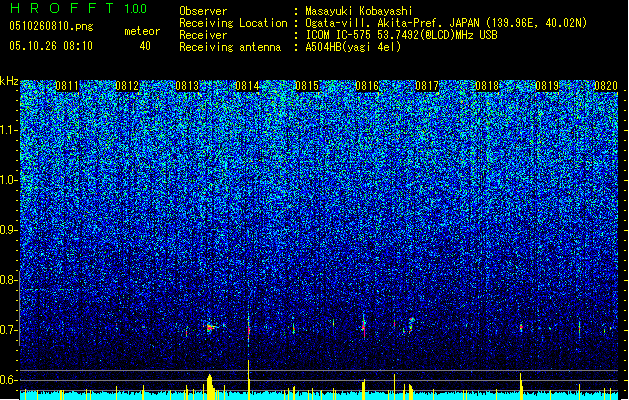Click the Receiving Location label
The width and height of the screenshot is (629, 400).
(x=233, y=23)
